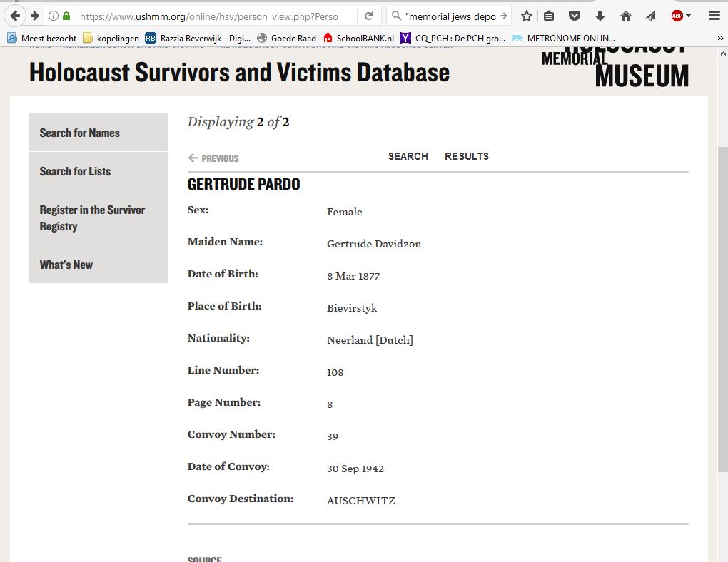The width and height of the screenshot is (728, 562).
Task: Open the kopelingen bookmarks folder
Action: point(111,38)
